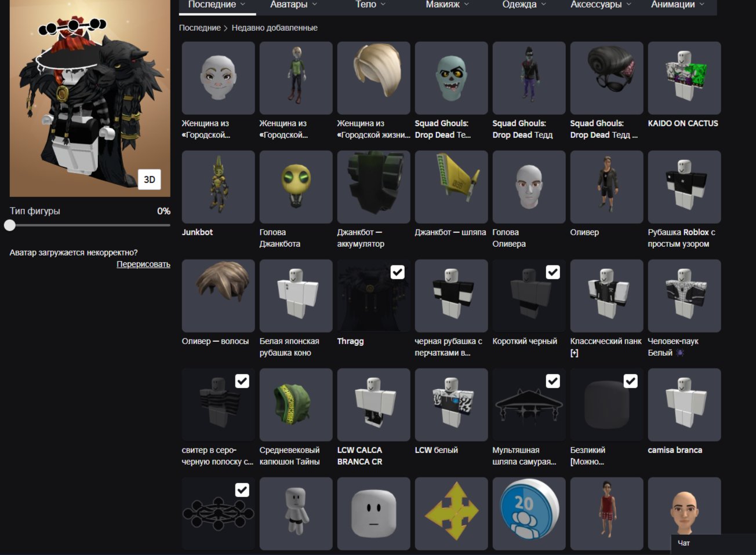Viewport: 756px width, 555px height.
Task: Expand the Аватары menu
Action: point(293,5)
